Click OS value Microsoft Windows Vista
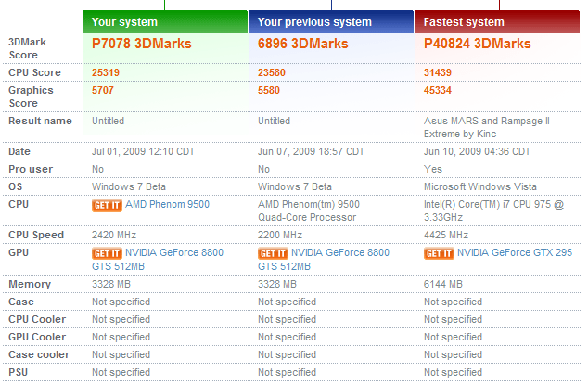588x385 pixels. pos(480,186)
